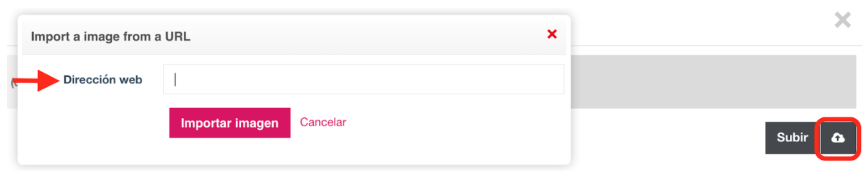Select the Cancelar link
The height and width of the screenshot is (174, 868).
tap(323, 122)
